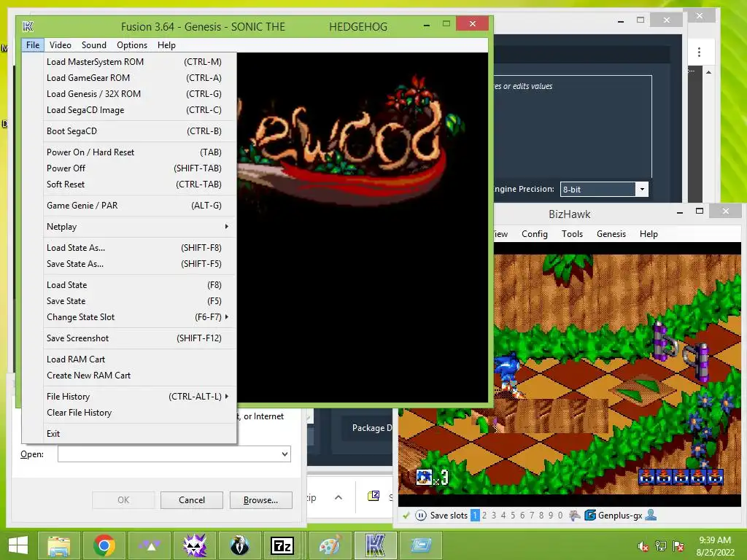Click the icon beside the up chevron in bottom toolbar

click(x=374, y=497)
